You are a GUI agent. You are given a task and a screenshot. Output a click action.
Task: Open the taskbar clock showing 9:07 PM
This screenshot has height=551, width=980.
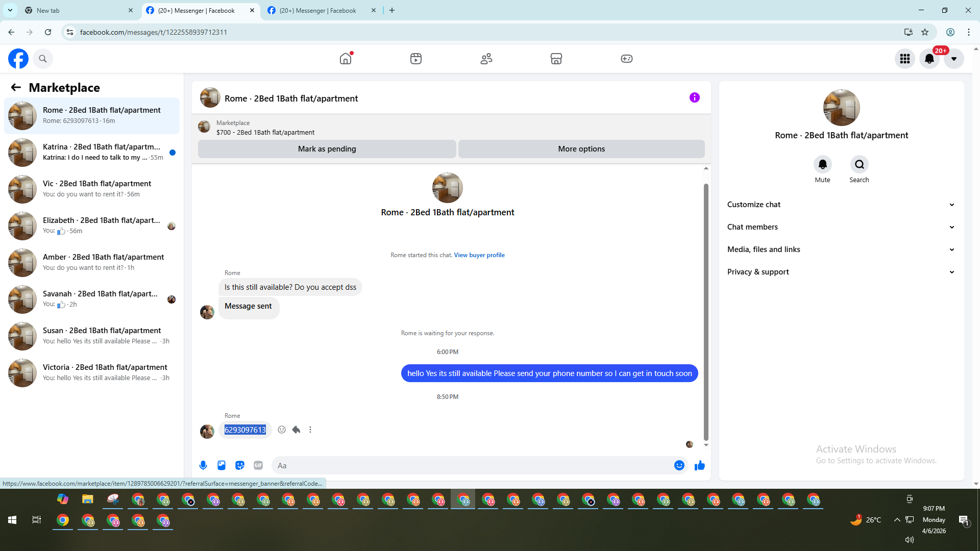(x=934, y=520)
